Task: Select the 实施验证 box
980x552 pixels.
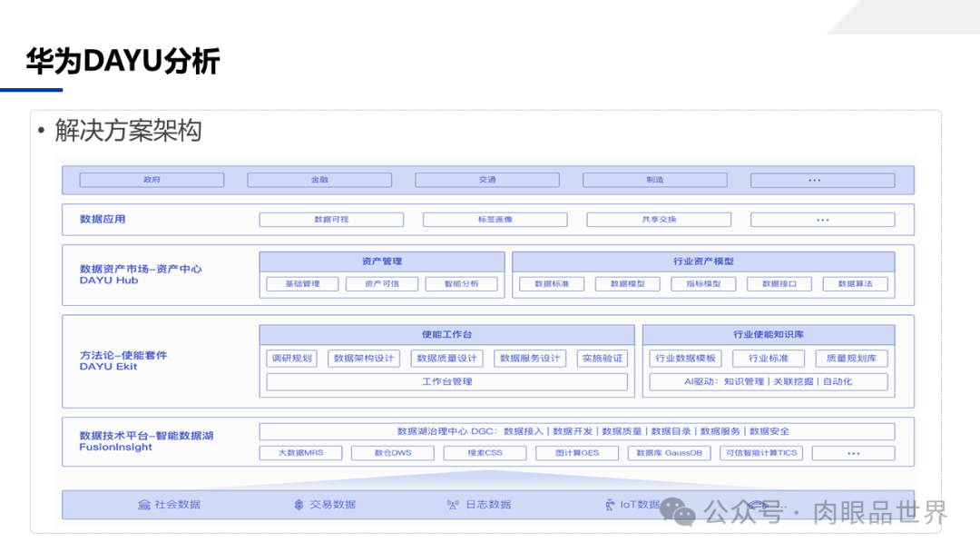Action: [x=603, y=359]
